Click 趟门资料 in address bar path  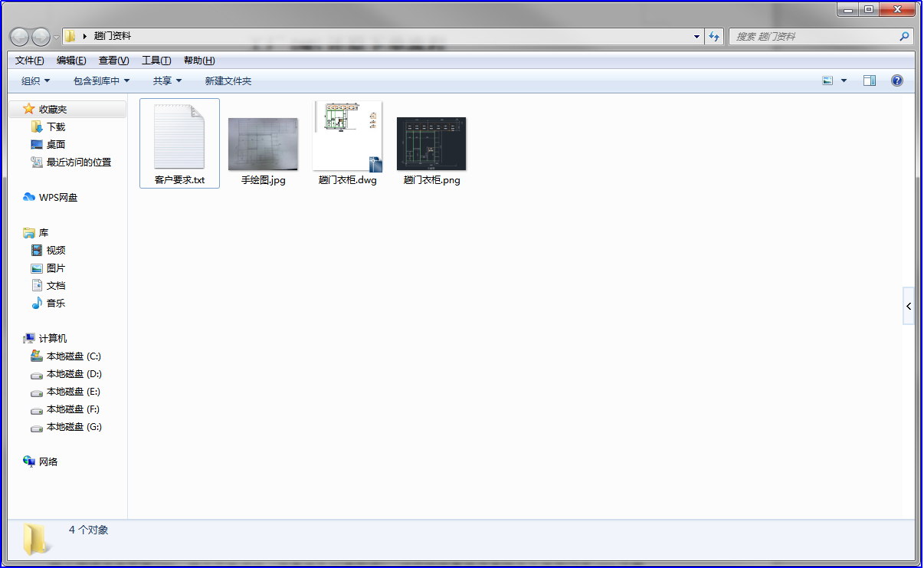coord(113,36)
